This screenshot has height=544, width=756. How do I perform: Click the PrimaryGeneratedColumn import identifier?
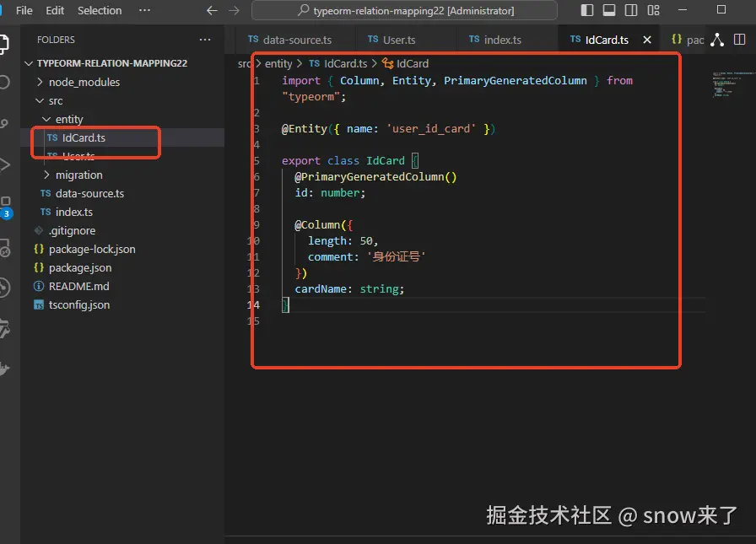(515, 80)
